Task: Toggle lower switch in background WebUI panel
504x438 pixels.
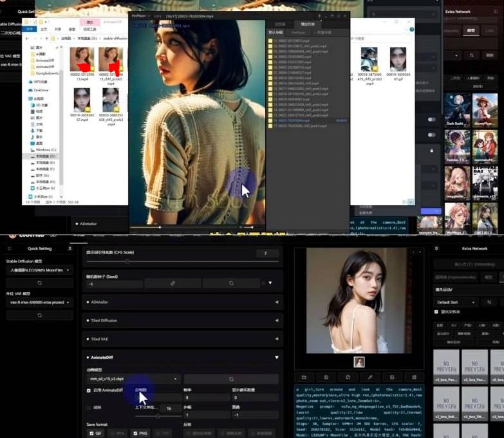Action: (x=432, y=135)
